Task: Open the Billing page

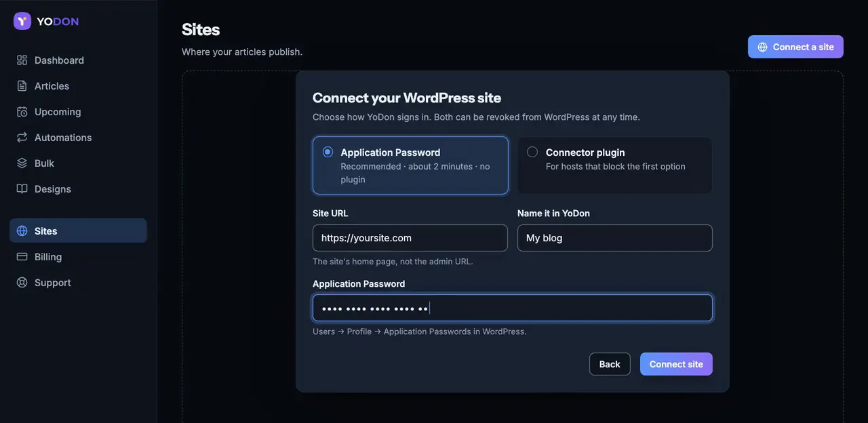Action: pos(78,257)
